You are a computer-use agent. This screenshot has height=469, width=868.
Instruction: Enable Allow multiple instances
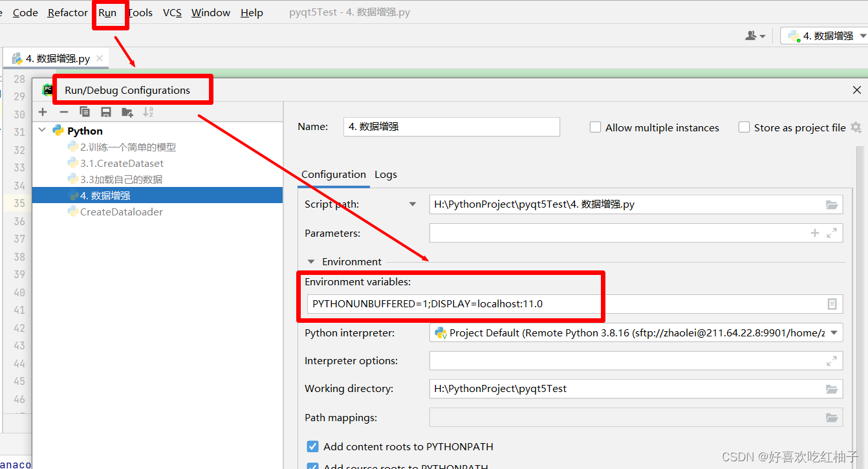coord(595,127)
